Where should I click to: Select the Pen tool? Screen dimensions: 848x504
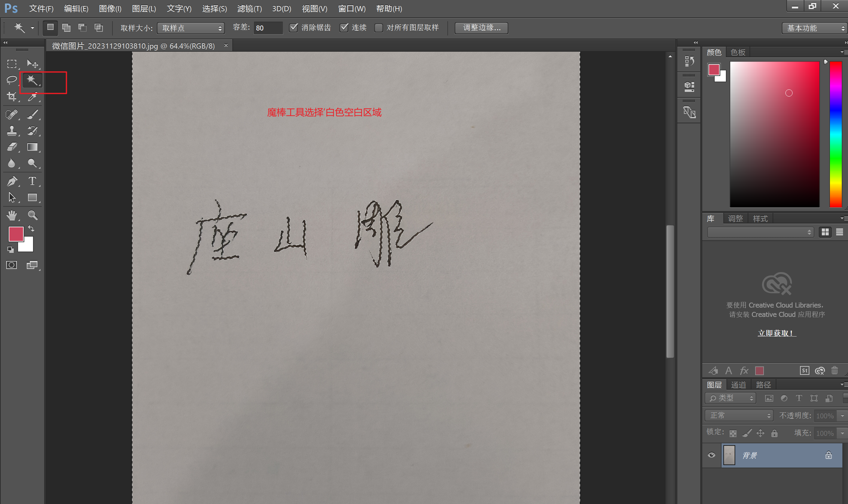coord(12,181)
